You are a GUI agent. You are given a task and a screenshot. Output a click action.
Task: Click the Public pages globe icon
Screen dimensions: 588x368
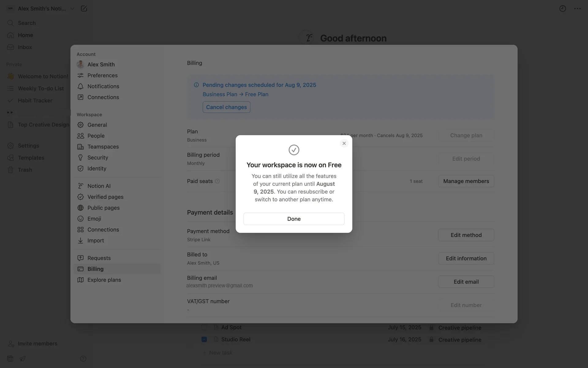(x=80, y=208)
